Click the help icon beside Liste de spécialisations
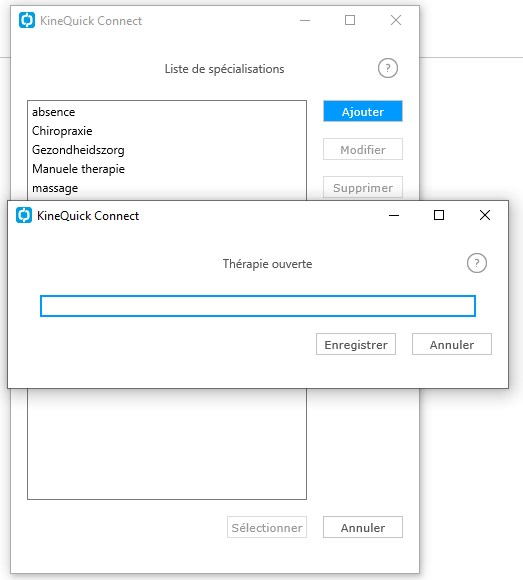523x580 pixels. [388, 68]
